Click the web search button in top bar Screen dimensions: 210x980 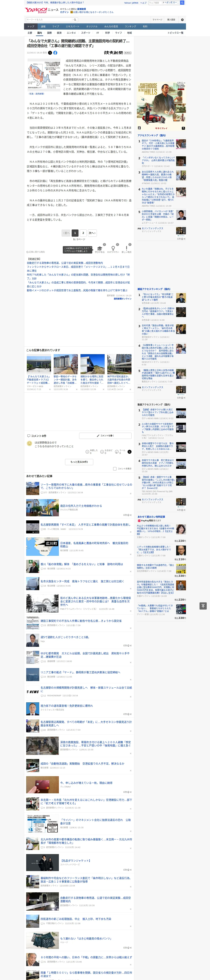click(x=182, y=3)
